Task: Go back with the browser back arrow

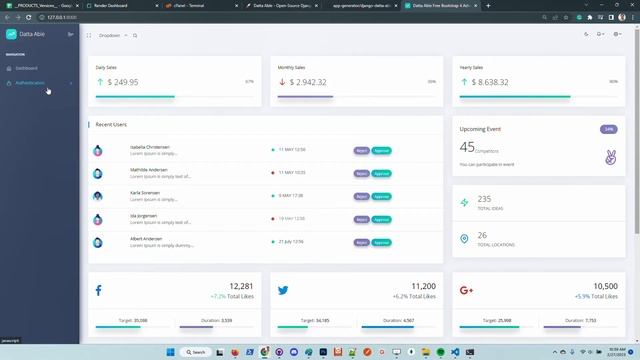Action: point(7,17)
